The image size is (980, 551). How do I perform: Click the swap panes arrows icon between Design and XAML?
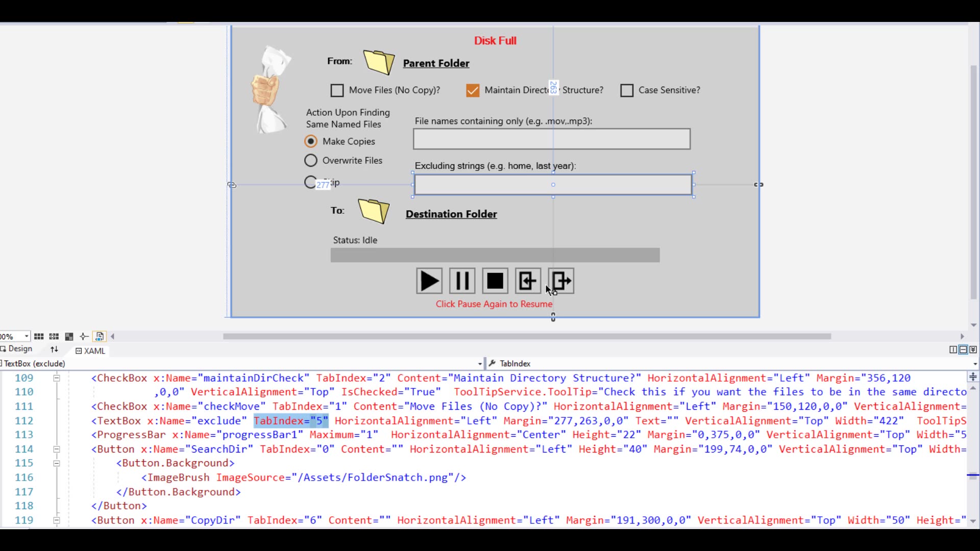pyautogui.click(x=54, y=349)
